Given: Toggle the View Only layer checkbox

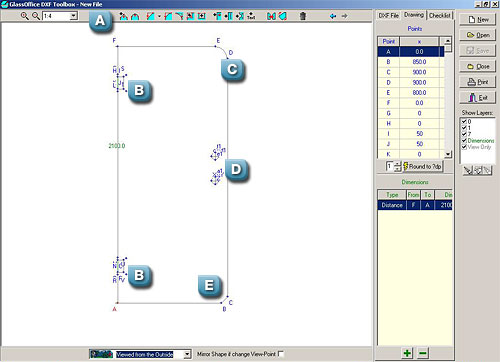Looking at the screenshot, I should (x=464, y=147).
